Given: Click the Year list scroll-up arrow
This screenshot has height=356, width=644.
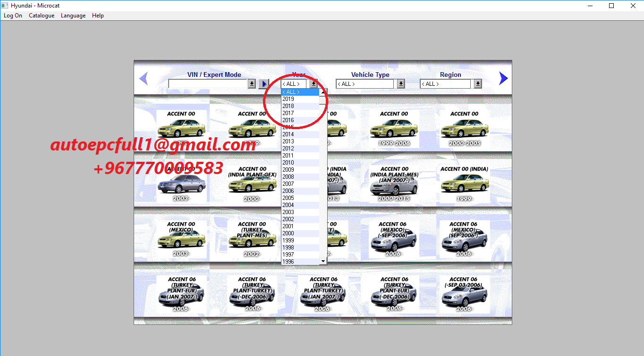Looking at the screenshot, I should (x=323, y=92).
